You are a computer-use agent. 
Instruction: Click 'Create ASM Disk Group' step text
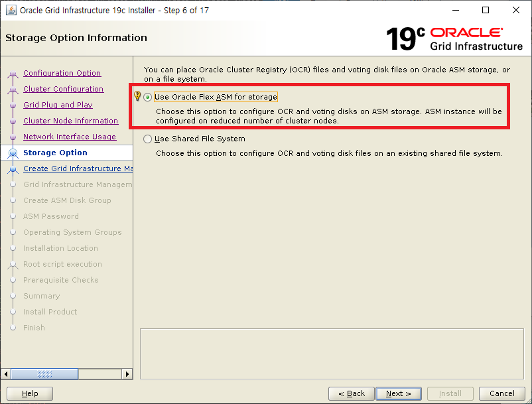point(67,200)
